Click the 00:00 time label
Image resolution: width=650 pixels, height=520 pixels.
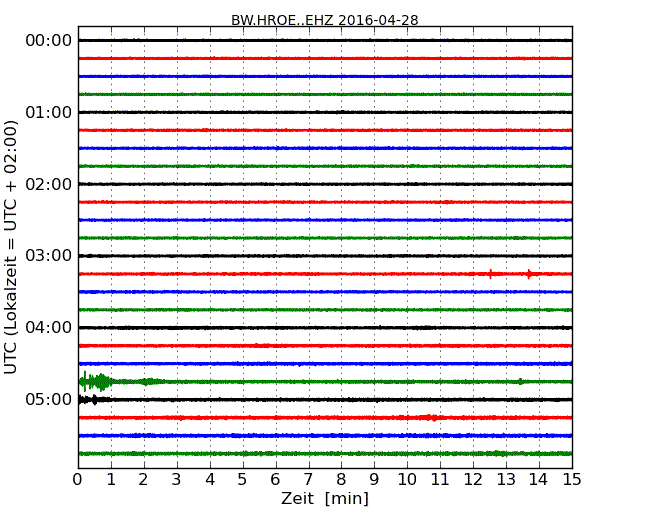pos(49,41)
